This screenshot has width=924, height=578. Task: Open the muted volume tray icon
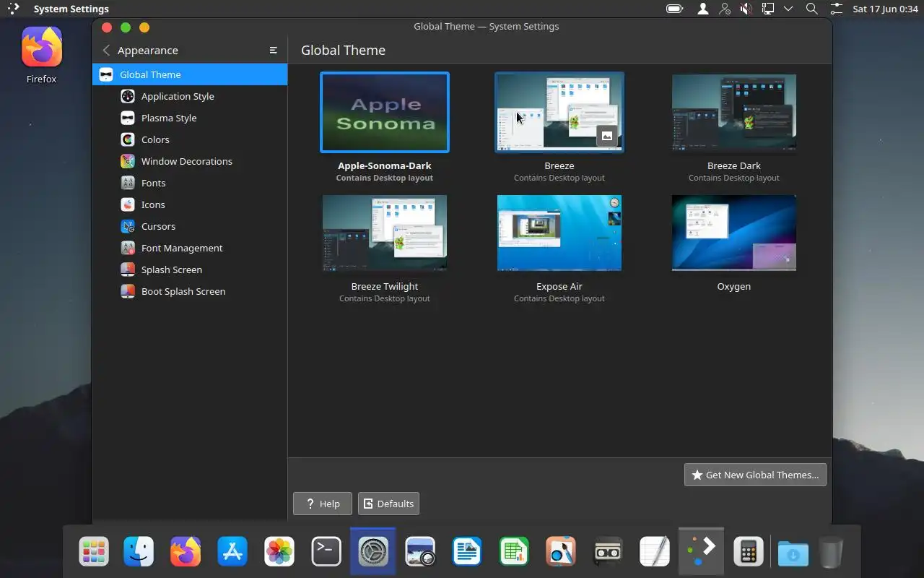(746, 9)
